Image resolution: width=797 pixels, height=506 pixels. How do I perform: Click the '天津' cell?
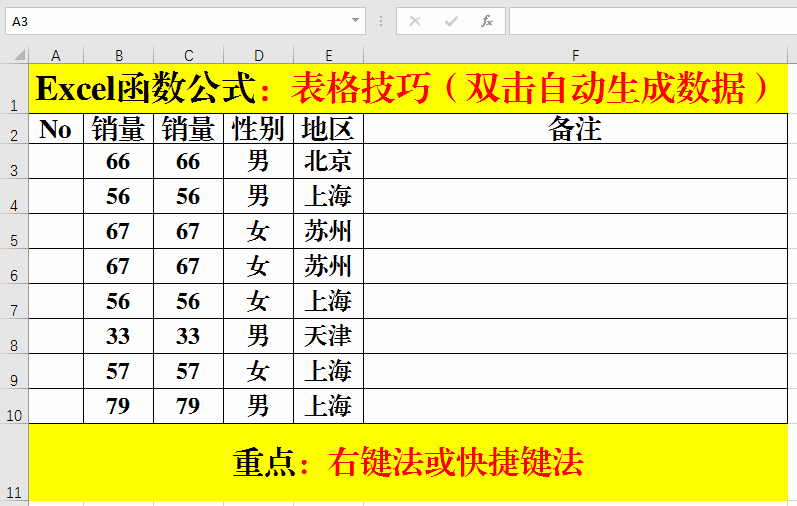point(329,336)
